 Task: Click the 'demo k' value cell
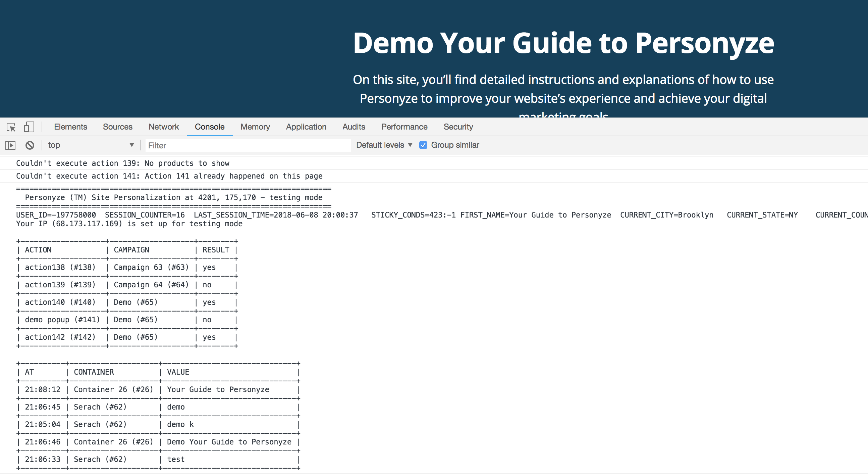[180, 425]
